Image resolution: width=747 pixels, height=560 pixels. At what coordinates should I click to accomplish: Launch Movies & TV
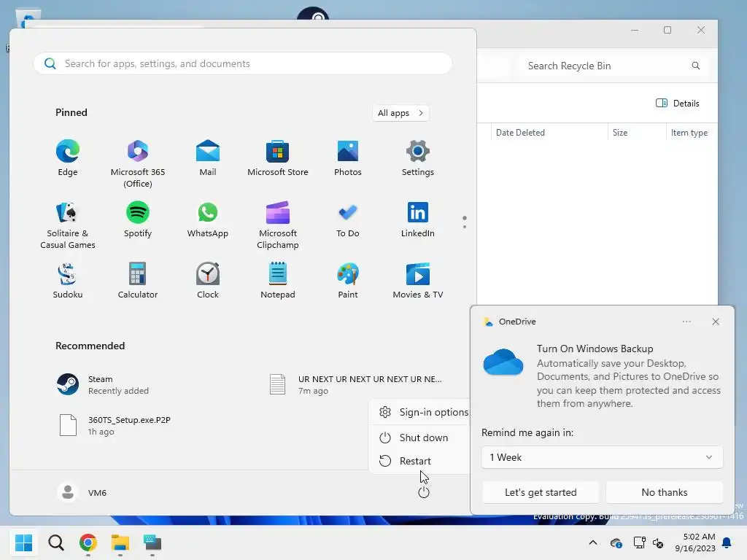coord(418,281)
